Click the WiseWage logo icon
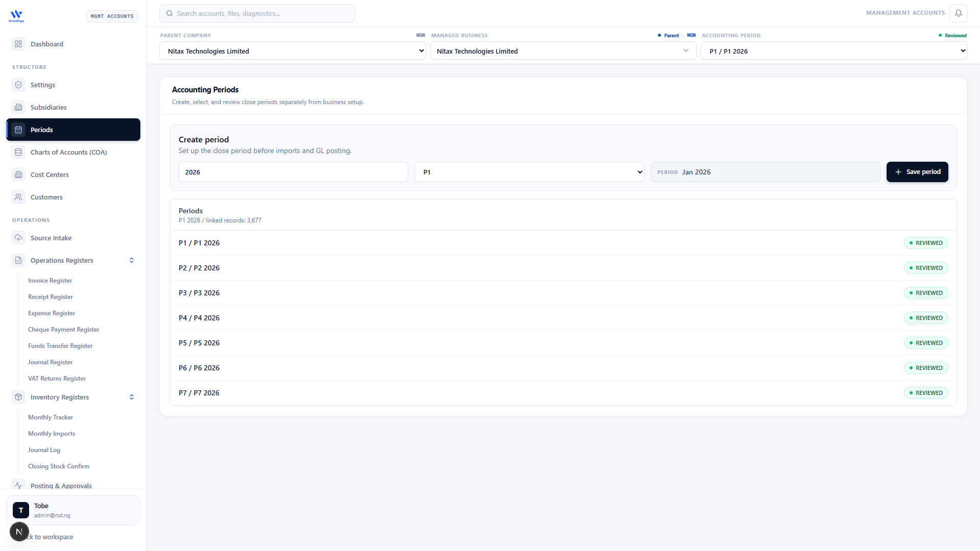980x551 pixels. coord(16,16)
